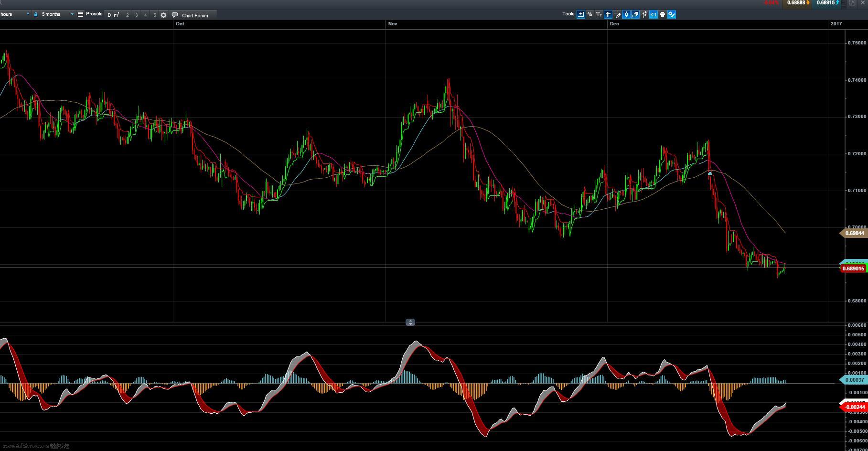This screenshot has width=868, height=451.
Task: Select saved preset 1
Action: coord(117,15)
